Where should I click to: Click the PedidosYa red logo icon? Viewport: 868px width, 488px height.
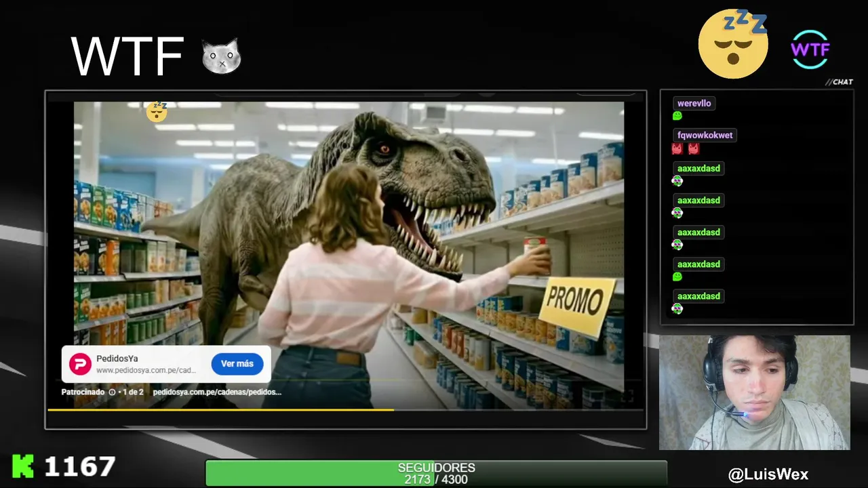(81, 365)
